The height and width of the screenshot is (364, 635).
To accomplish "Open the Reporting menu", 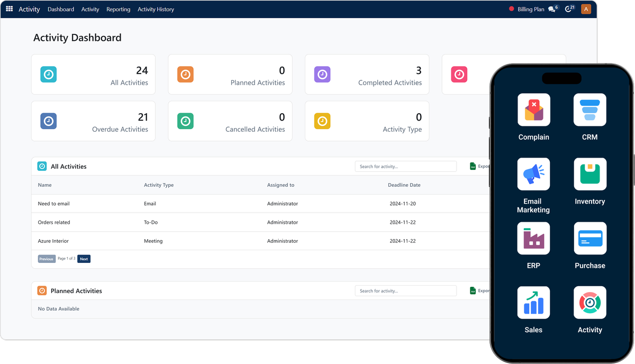I will pos(118,10).
